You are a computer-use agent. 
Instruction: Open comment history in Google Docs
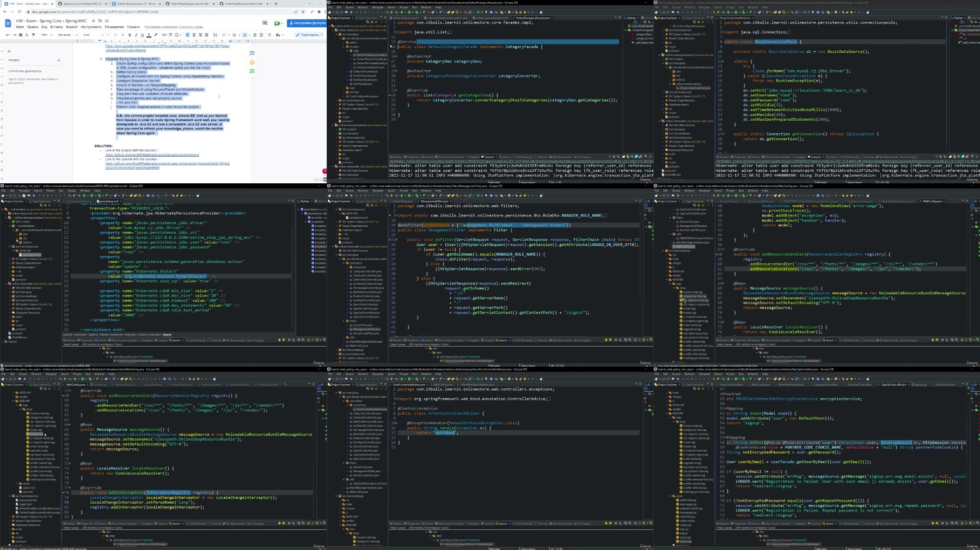pos(265,23)
